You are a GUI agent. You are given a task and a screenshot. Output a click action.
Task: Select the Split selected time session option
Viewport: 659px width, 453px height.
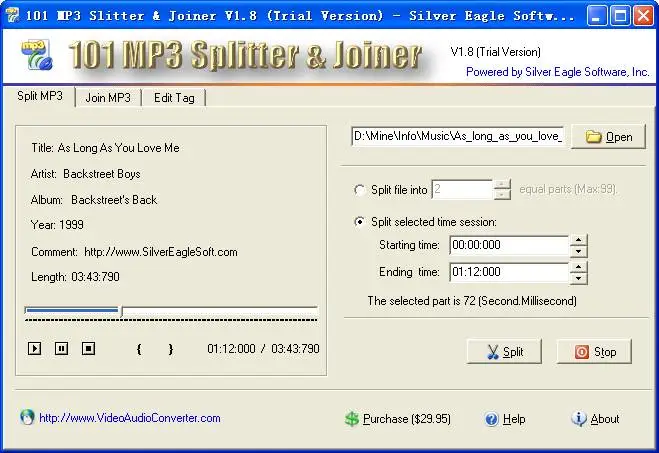(x=359, y=221)
